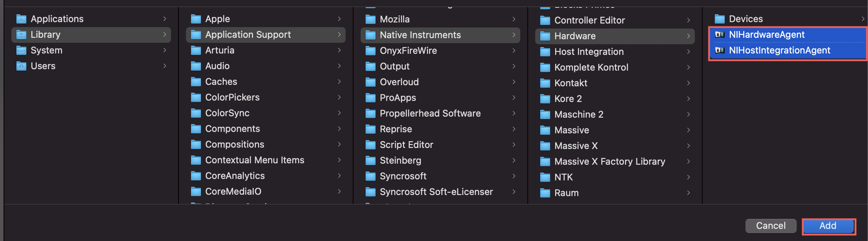
Task: Select the CoreAnalytics folder row
Action: (x=266, y=176)
